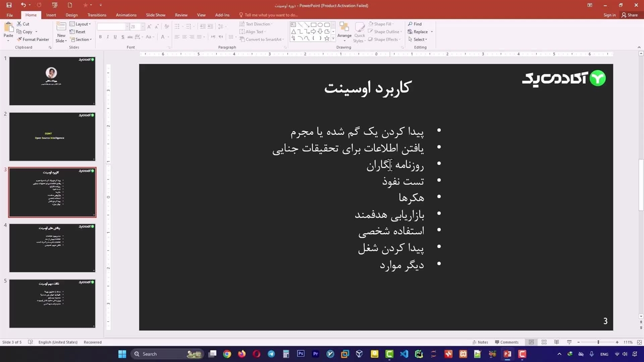The width and height of the screenshot is (644, 362).
Task: Switch to the Slide Show tab
Action: click(155, 15)
